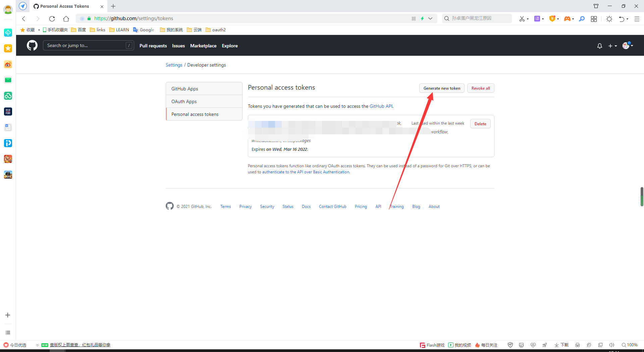The width and height of the screenshot is (644, 352).
Task: Open the sidebar Weibo icon
Action: pyautogui.click(x=8, y=64)
